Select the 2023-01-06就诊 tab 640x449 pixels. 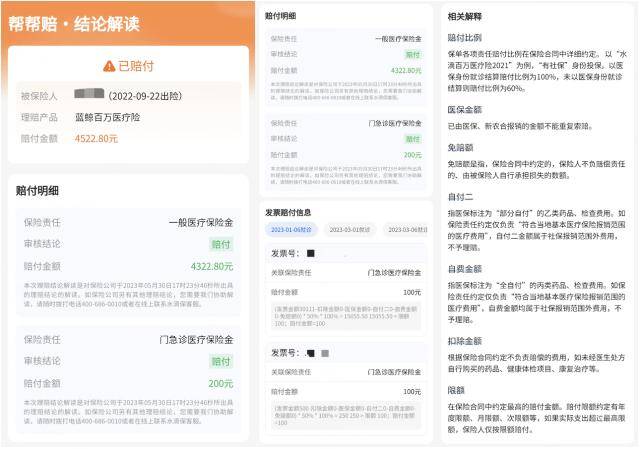click(289, 230)
